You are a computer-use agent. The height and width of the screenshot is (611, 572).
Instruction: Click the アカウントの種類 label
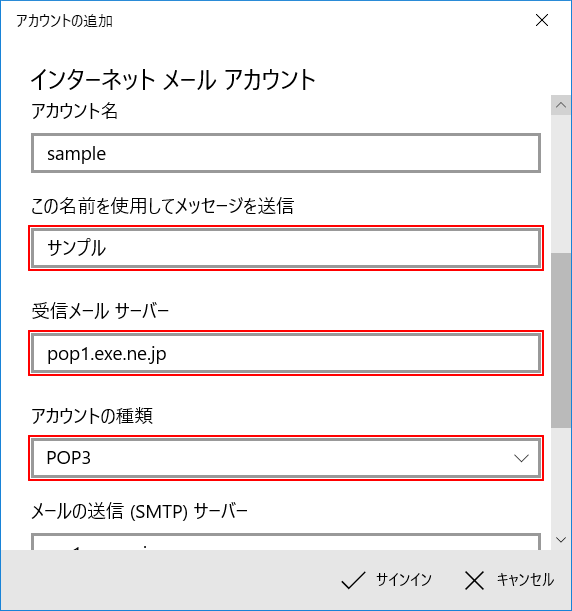pos(92,416)
